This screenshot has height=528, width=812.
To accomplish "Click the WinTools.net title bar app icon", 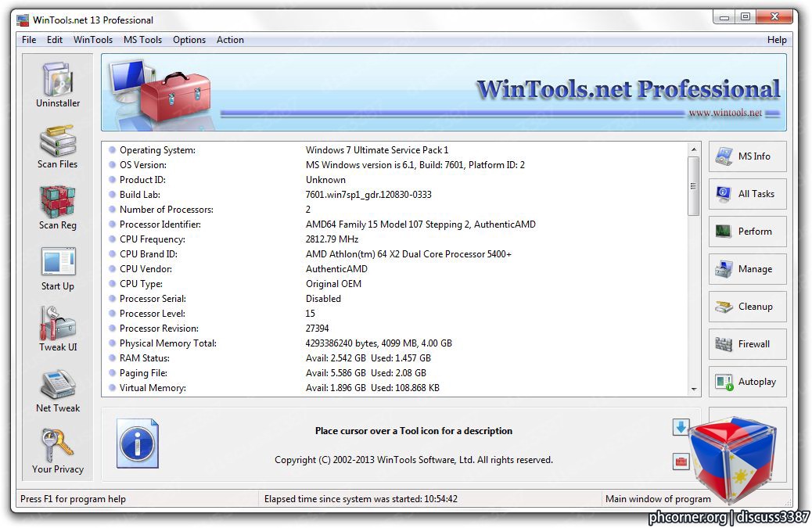I will point(22,20).
